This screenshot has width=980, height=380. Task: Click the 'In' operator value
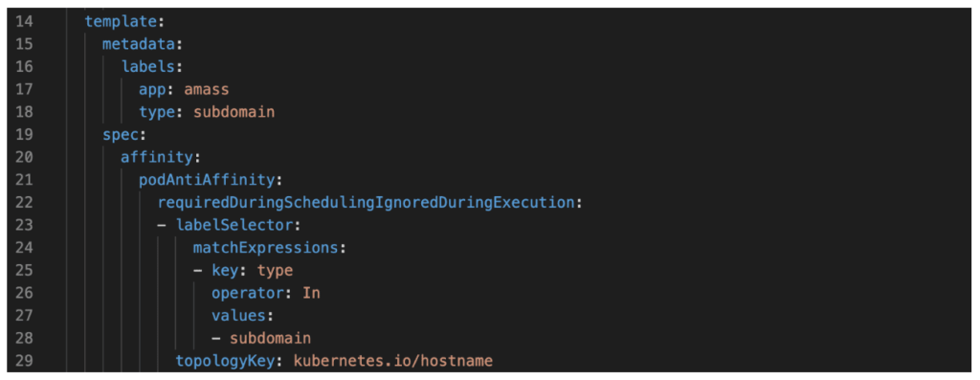pos(311,293)
